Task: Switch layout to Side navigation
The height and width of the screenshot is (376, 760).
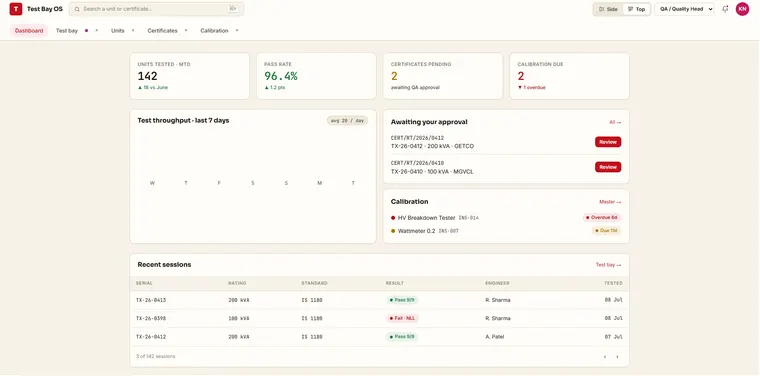Action: (x=608, y=9)
